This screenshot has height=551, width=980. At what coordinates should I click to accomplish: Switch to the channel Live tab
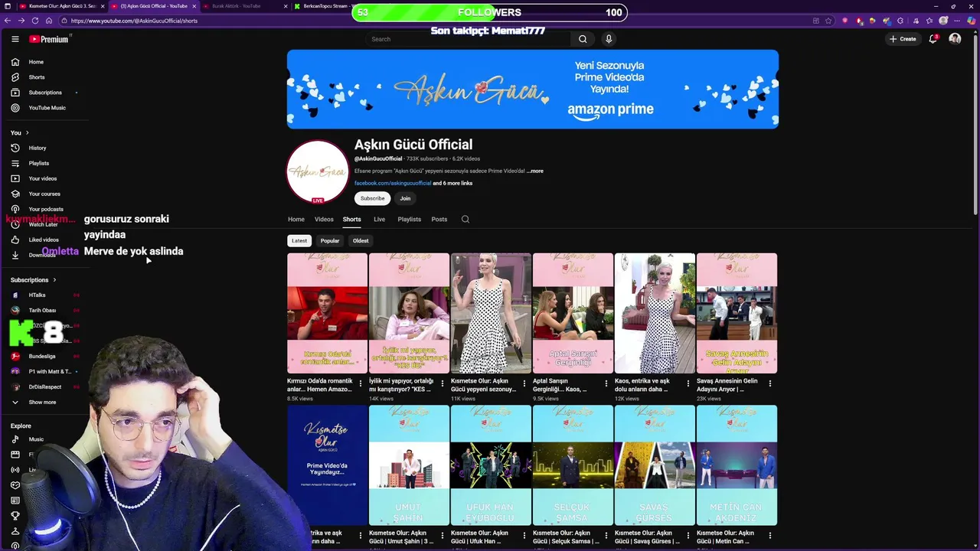click(379, 219)
